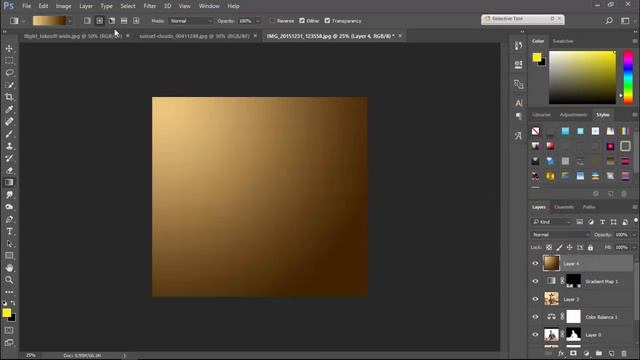The image size is (640, 360).
Task: Open layer filter Kind dropdown
Action: pos(552,222)
